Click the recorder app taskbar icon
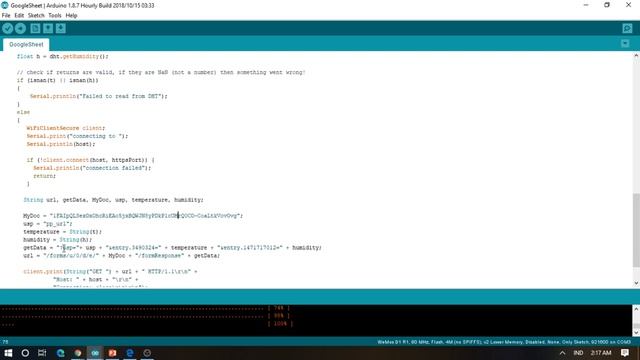Image resolution: width=640 pixels, height=360 pixels. (x=147, y=353)
